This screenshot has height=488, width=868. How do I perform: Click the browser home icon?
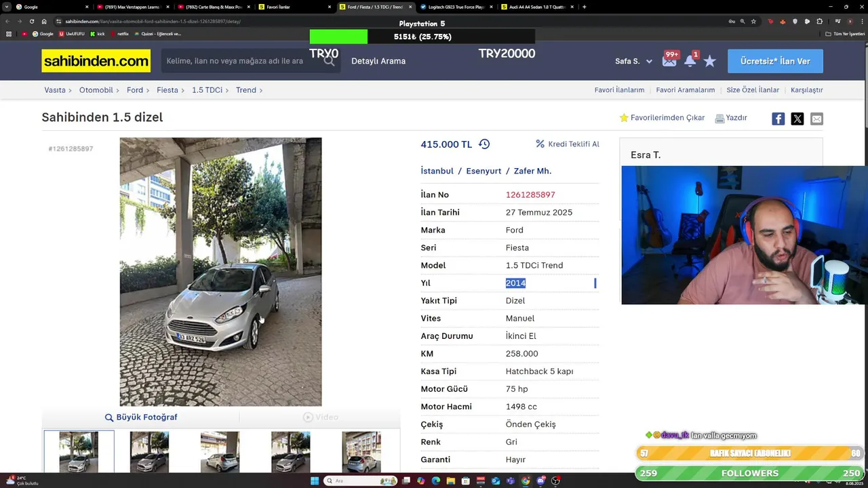(44, 21)
